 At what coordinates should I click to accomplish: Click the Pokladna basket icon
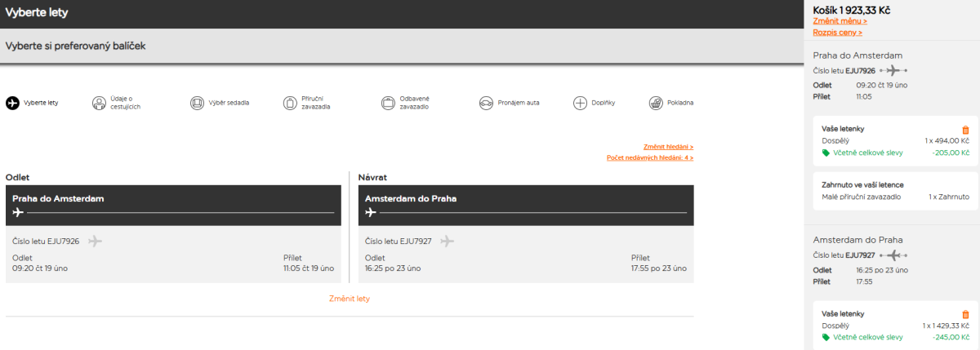[x=655, y=103]
